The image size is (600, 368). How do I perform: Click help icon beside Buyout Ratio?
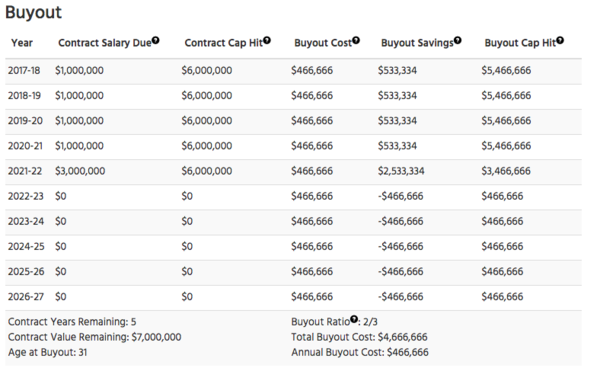(x=354, y=319)
